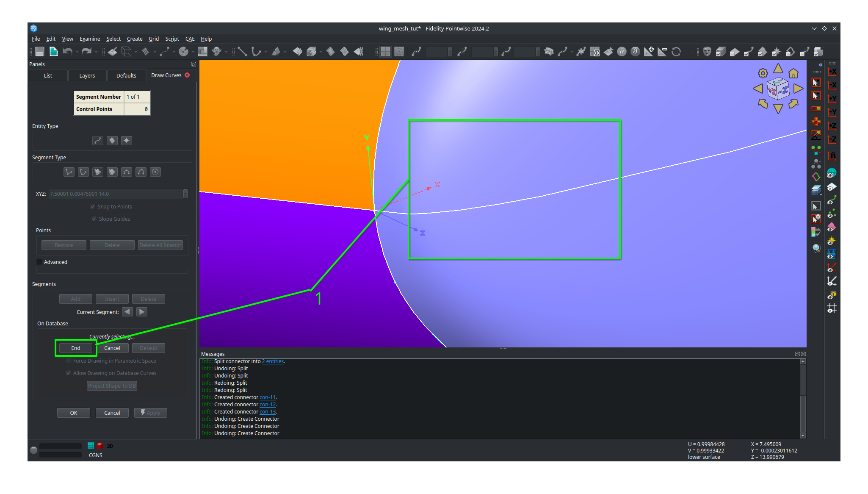868x494 pixels.
Task: Click the Home view icon in the viewport
Action: 793,73
